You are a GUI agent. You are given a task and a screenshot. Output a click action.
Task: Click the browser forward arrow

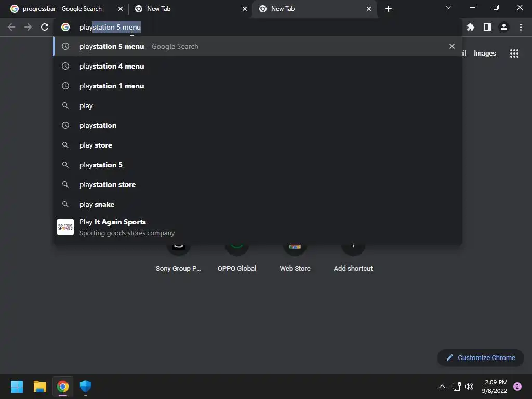point(28,27)
